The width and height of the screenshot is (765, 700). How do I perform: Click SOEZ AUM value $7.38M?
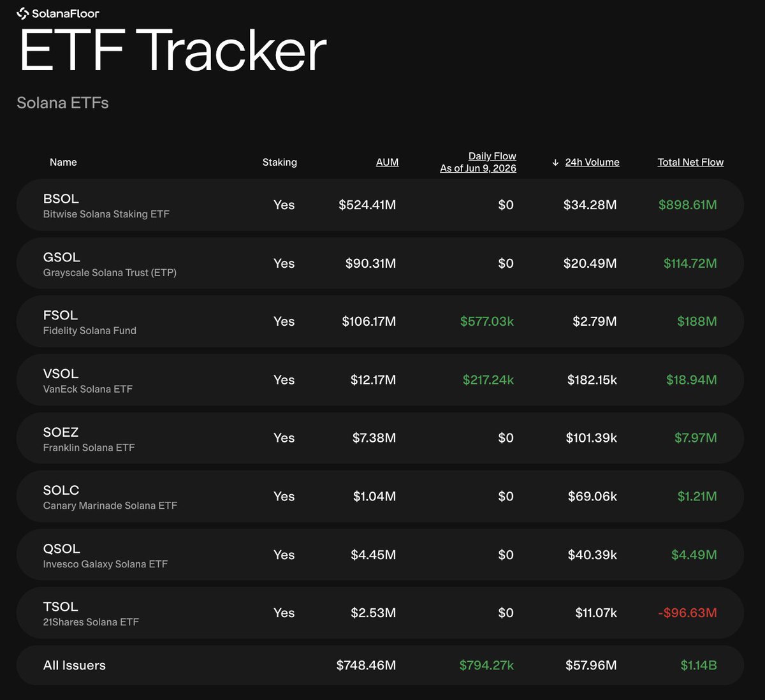click(x=374, y=438)
